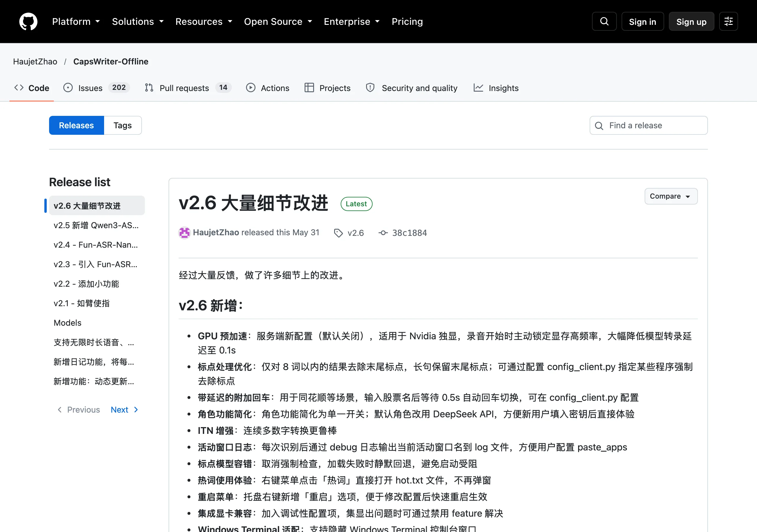The image size is (757, 532).
Task: Click the commit icon beside 38c1884
Action: 383,233
